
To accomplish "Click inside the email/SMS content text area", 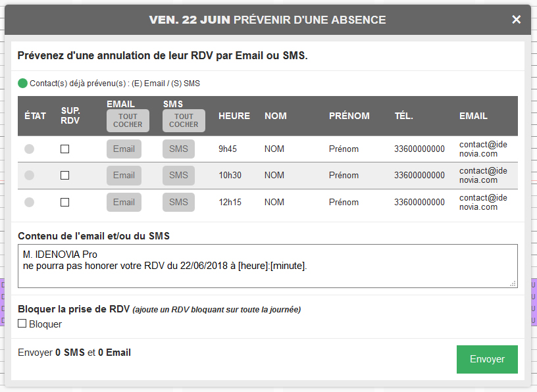I will [268, 266].
